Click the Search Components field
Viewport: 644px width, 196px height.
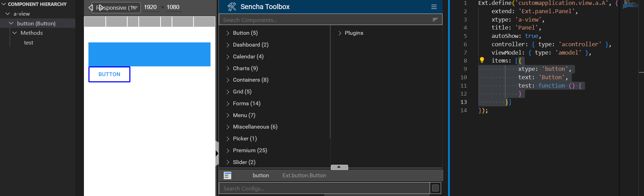(326, 20)
